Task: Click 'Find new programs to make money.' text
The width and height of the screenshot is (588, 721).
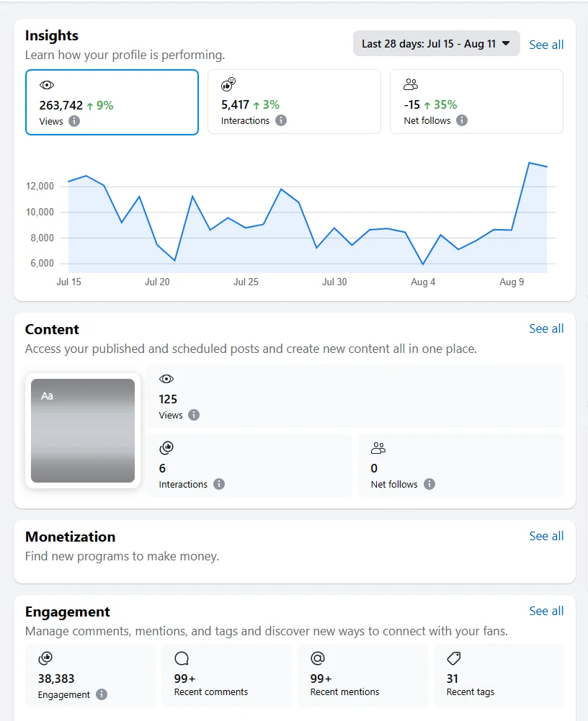Action: (122, 556)
